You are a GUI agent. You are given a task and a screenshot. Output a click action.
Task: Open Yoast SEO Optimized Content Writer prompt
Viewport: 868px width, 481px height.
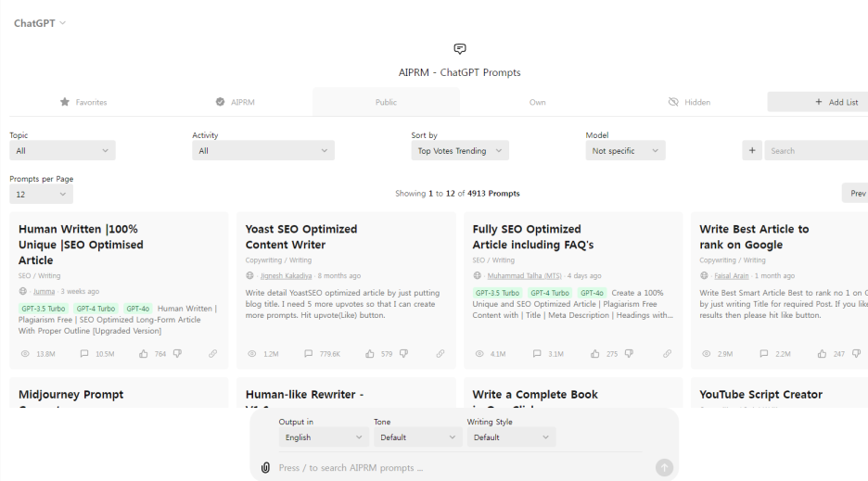click(x=301, y=237)
